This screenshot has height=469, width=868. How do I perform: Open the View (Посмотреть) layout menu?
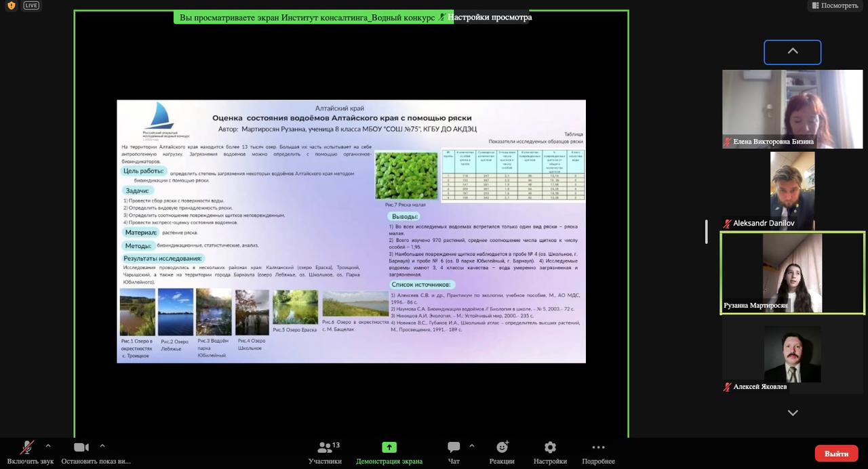tap(834, 5)
